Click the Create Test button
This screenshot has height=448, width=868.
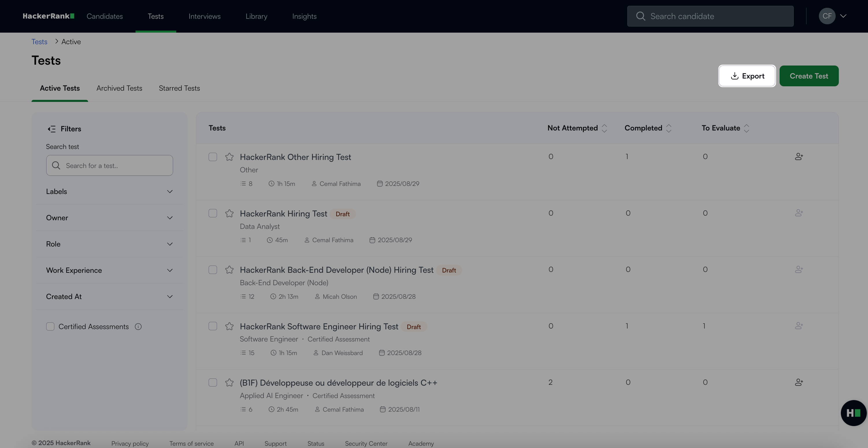(x=809, y=76)
